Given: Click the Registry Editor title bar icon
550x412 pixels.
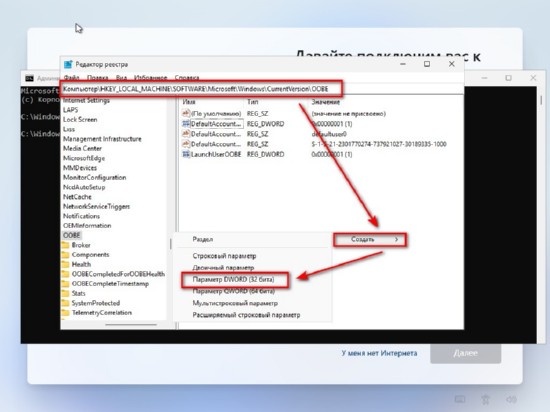Looking at the screenshot, I should coord(68,64).
